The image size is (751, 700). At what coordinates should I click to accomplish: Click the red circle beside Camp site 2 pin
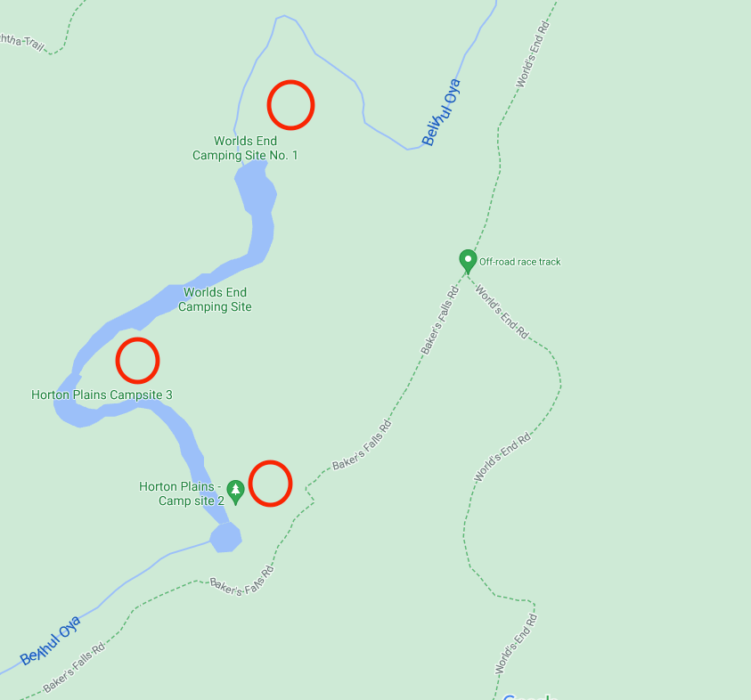click(x=270, y=483)
